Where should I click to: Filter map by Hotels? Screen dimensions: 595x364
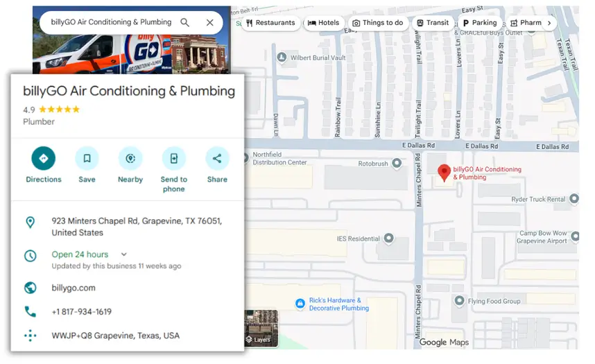tap(323, 23)
